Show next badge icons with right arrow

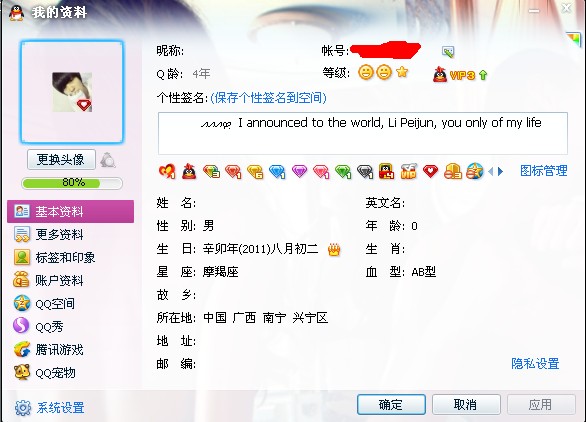tap(500, 172)
